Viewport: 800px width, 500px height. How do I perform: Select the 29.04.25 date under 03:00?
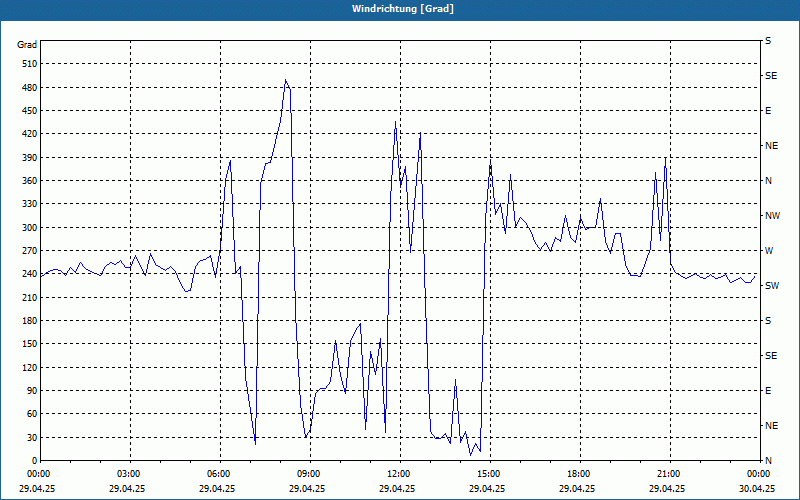(x=127, y=488)
